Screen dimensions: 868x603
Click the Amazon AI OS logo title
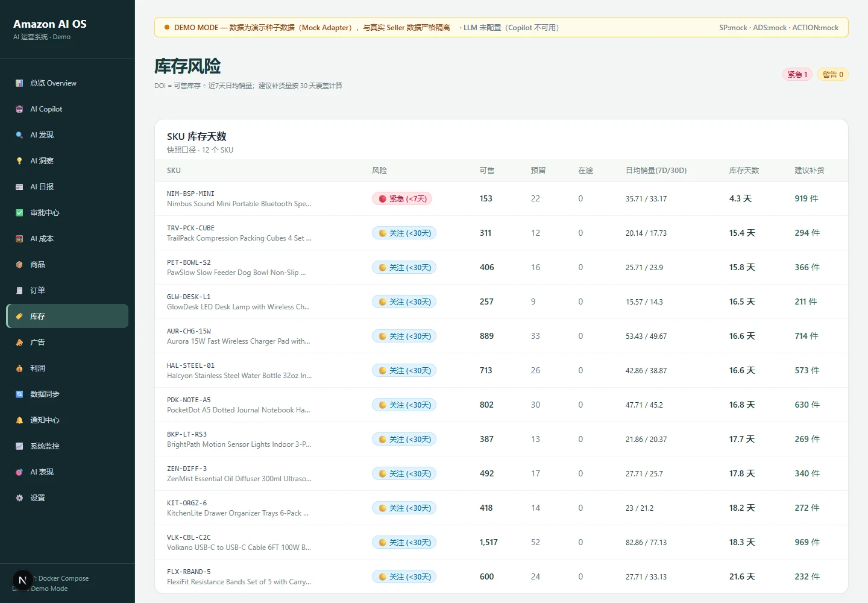click(x=50, y=24)
